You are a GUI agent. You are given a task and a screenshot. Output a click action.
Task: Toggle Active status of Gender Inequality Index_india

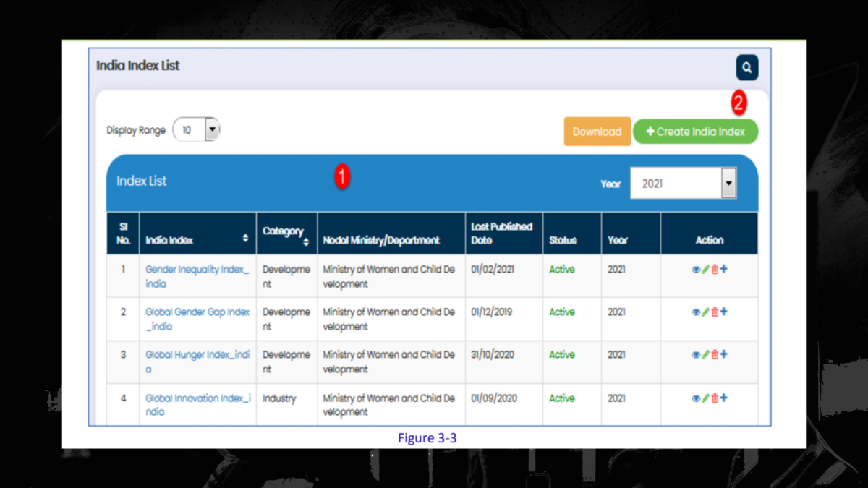pyautogui.click(x=562, y=269)
